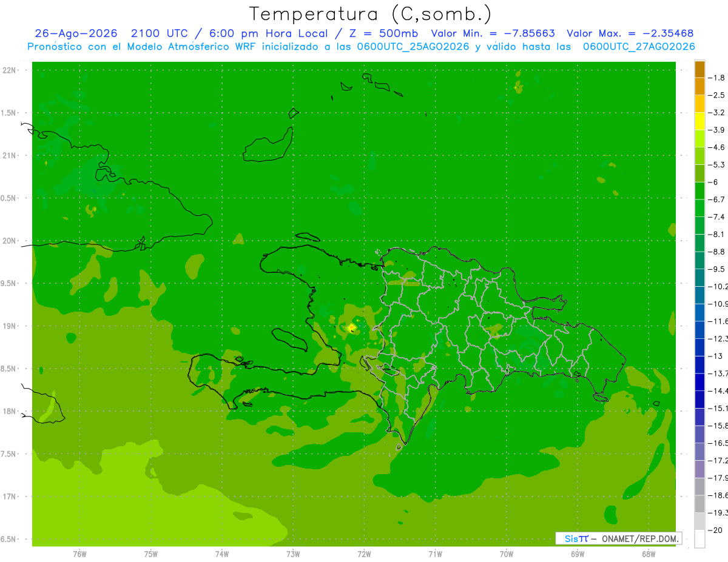
Task: Click the '-1.8' colorbar label
Action: tap(716, 78)
